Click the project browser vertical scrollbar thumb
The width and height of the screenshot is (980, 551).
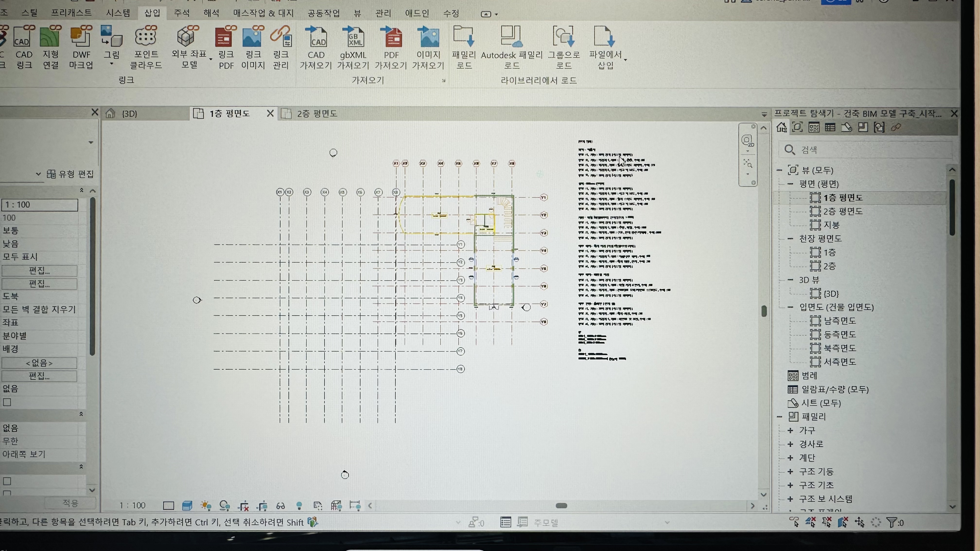(x=952, y=207)
